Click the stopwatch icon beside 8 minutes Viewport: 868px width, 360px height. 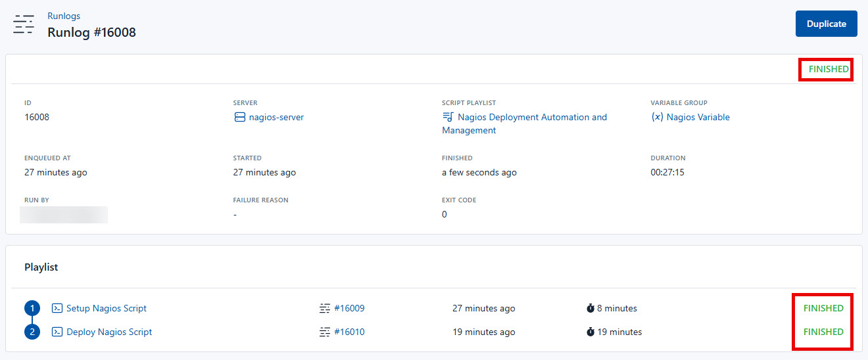click(591, 308)
